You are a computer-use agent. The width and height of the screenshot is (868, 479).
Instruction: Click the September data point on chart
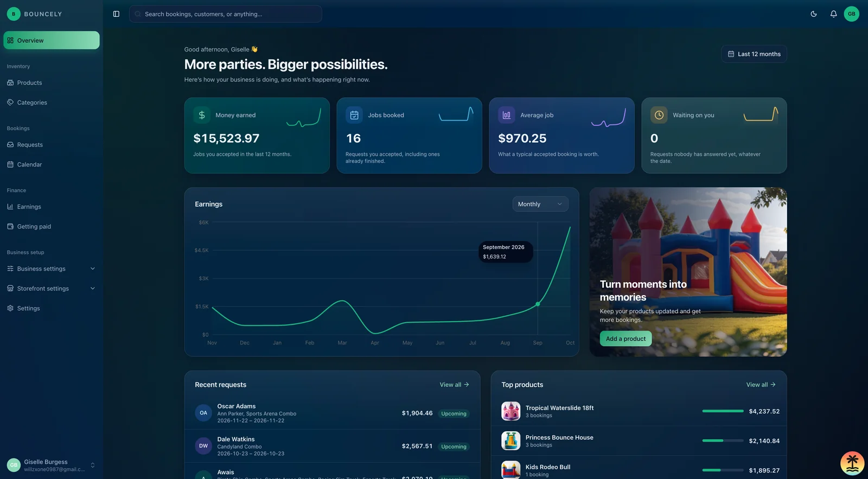pos(538,304)
